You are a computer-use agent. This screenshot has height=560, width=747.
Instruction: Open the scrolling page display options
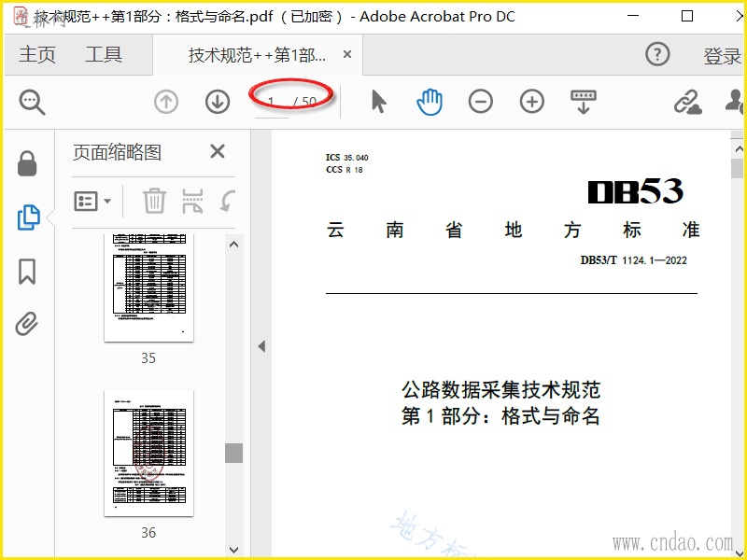click(x=583, y=102)
